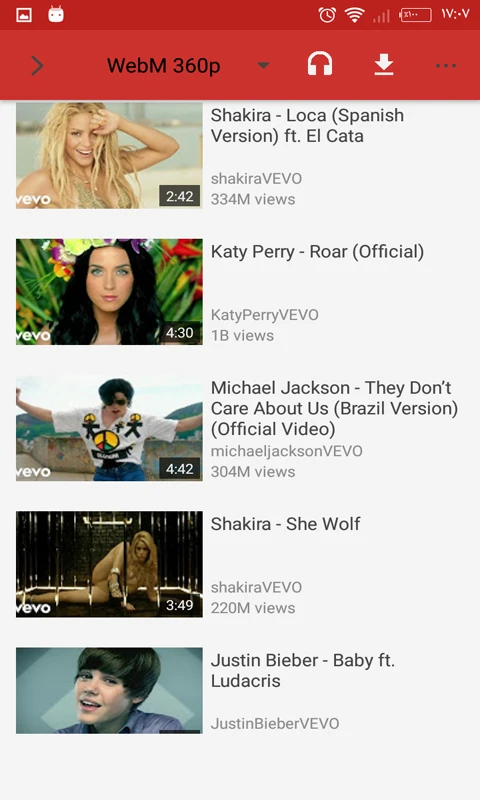Select Michael Jackson They Don't Care title
This screenshot has height=800, width=480.
pyautogui.click(x=334, y=408)
